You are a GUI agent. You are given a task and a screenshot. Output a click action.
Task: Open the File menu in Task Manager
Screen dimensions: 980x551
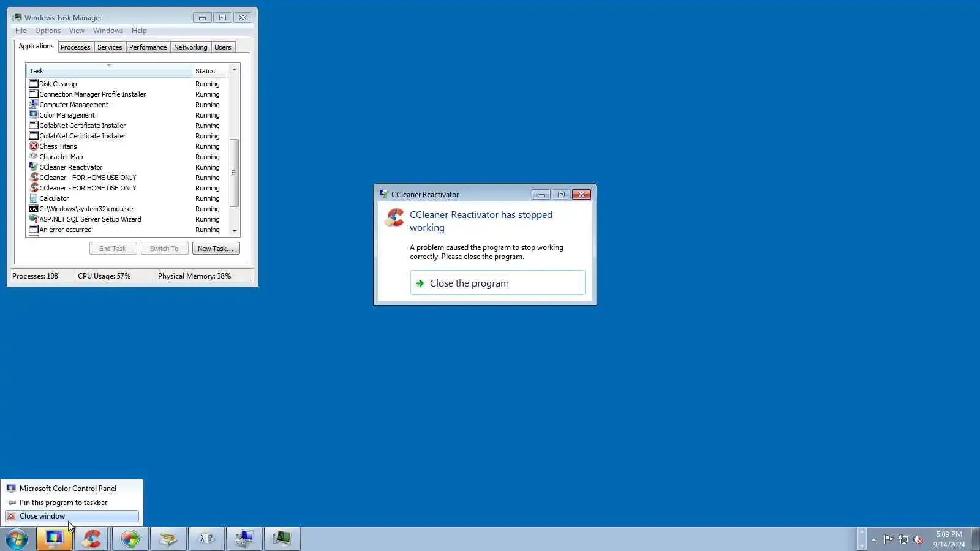pyautogui.click(x=21, y=31)
